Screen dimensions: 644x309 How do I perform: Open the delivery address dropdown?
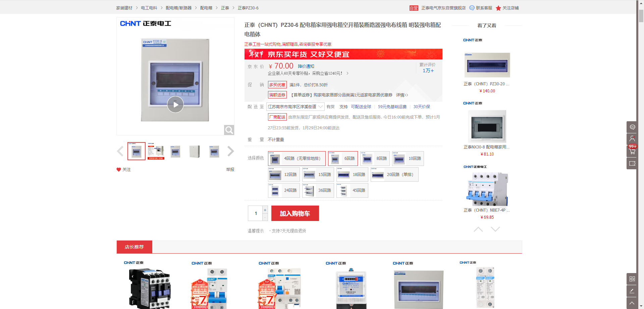(x=296, y=106)
